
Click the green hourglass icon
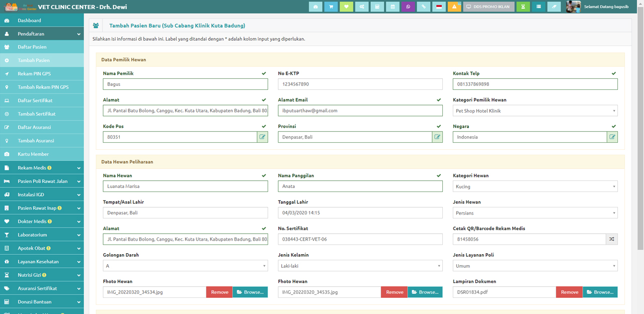[523, 7]
